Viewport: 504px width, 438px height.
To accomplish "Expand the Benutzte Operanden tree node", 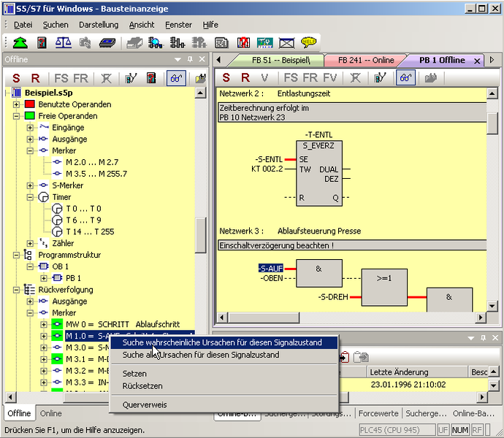I will [x=16, y=104].
